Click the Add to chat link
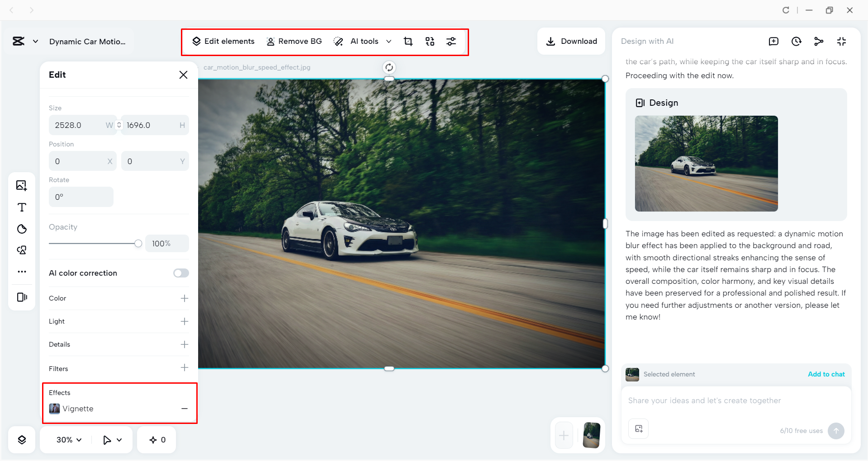 pyautogui.click(x=826, y=374)
